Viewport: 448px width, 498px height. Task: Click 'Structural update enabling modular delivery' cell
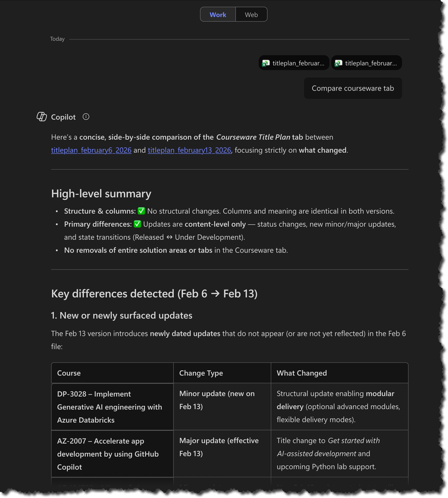click(x=340, y=407)
